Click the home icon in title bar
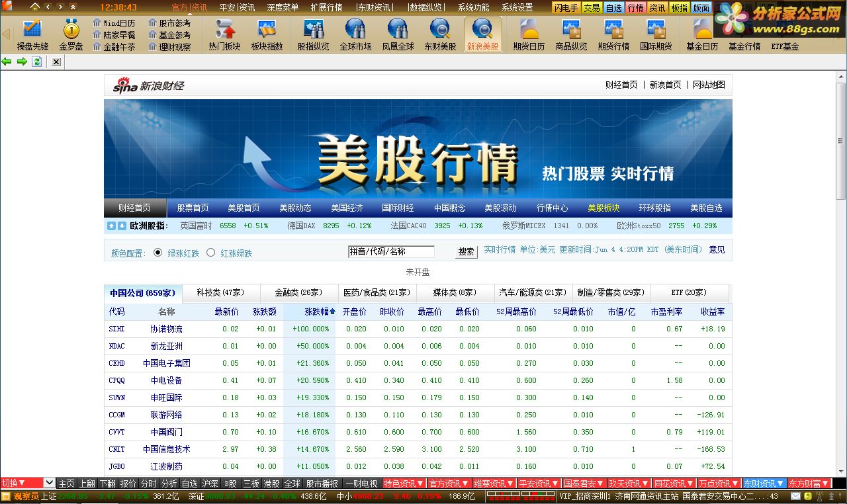The height and width of the screenshot is (504, 847). [x=35, y=7]
